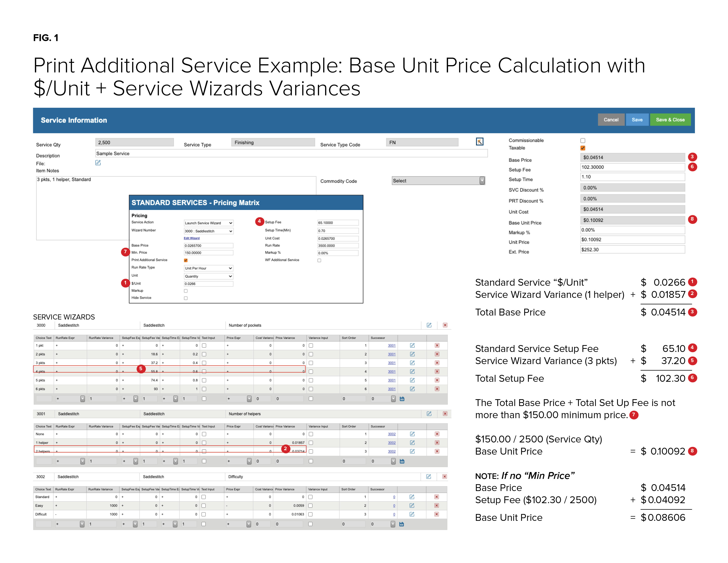Open the Service Action Launch Service Wizard dropdown
Image resolution: width=728 pixels, height=563 pixels.
click(208, 223)
